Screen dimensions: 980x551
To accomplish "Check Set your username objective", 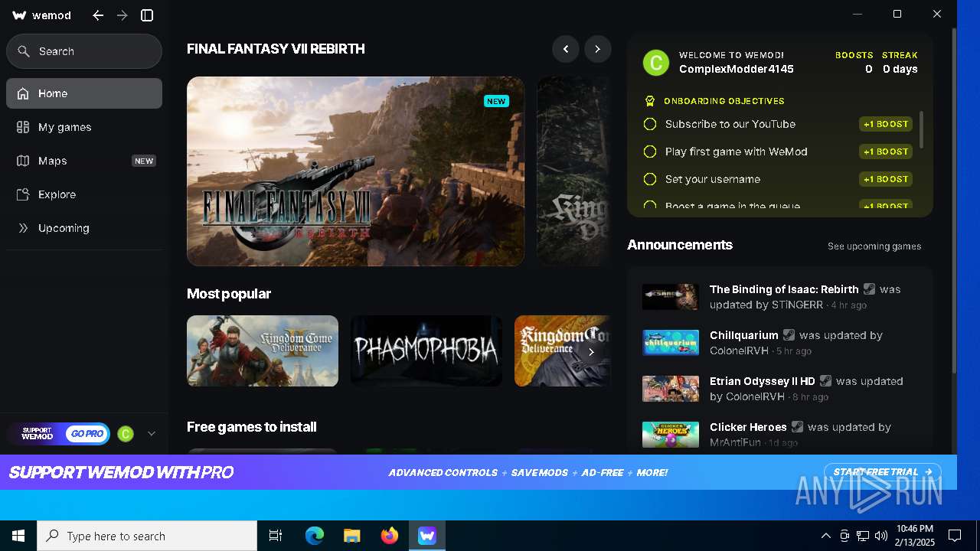I will pos(650,179).
